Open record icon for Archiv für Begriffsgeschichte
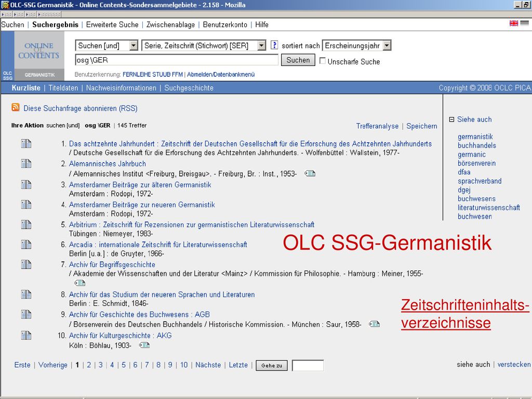This screenshot has width=532, height=399. coord(26,264)
